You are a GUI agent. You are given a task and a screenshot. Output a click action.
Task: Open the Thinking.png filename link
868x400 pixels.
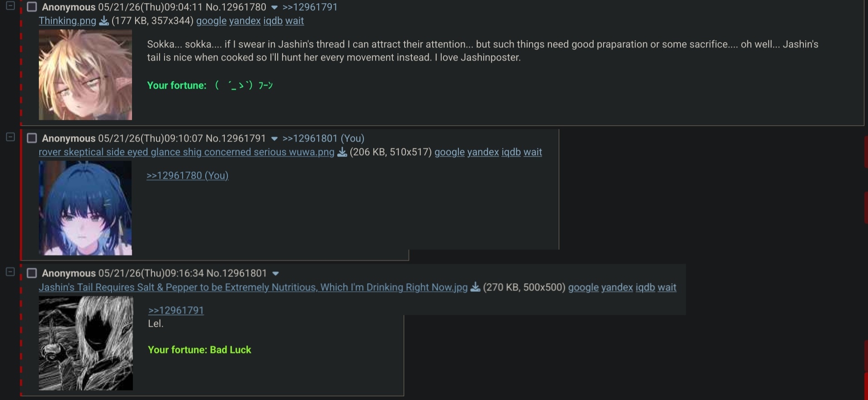[67, 21]
